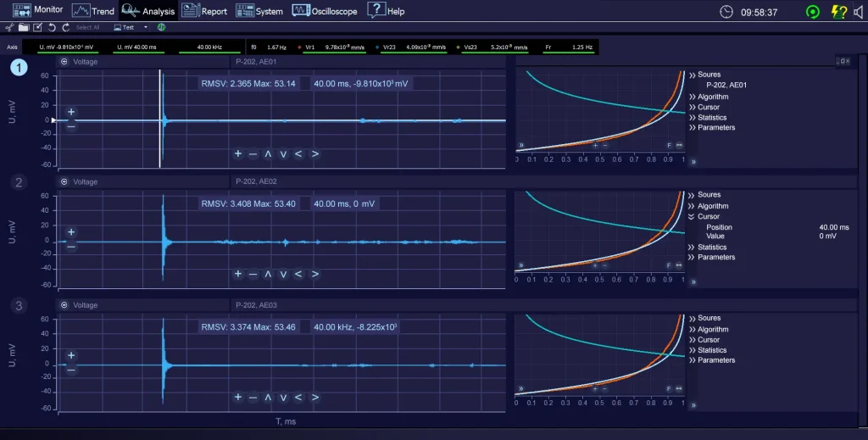The image size is (868, 440).
Task: Open the Report tab
Action: click(x=204, y=10)
